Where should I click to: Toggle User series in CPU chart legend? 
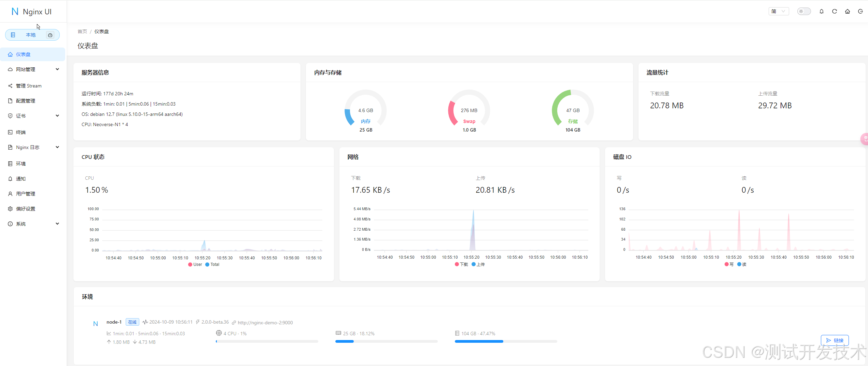195,265
